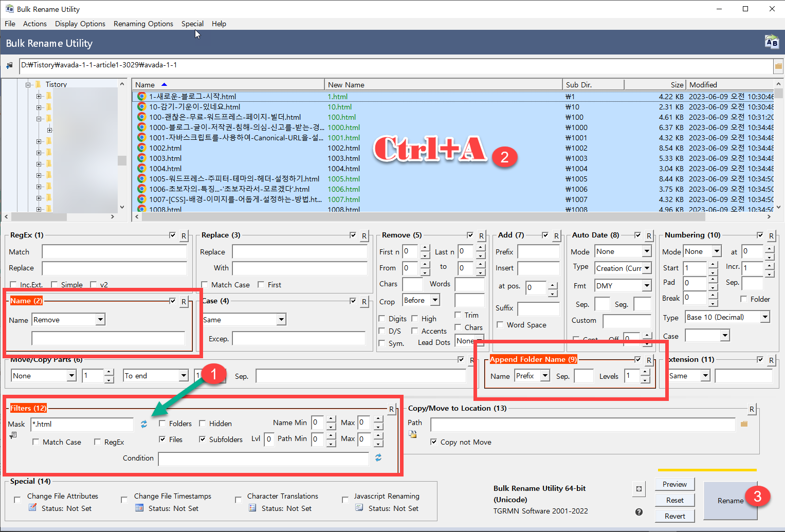Click the browse folder icon at path end
Viewport: 785px width, 532px height.
click(x=778, y=66)
